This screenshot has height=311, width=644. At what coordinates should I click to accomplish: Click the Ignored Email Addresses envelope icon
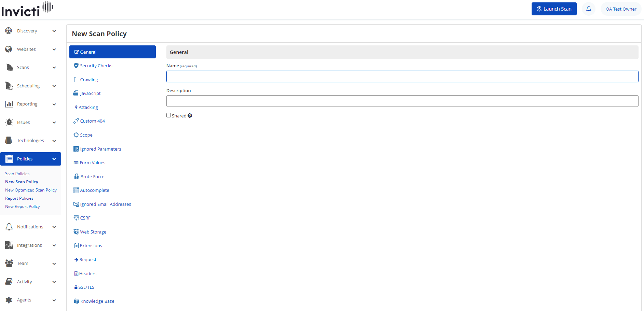[x=76, y=204]
